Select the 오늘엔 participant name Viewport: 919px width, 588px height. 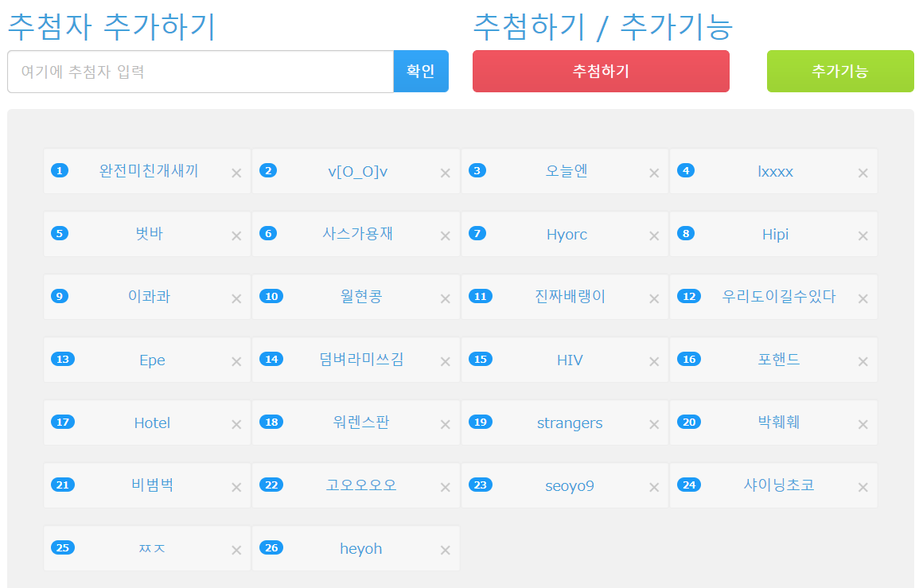pyautogui.click(x=567, y=171)
